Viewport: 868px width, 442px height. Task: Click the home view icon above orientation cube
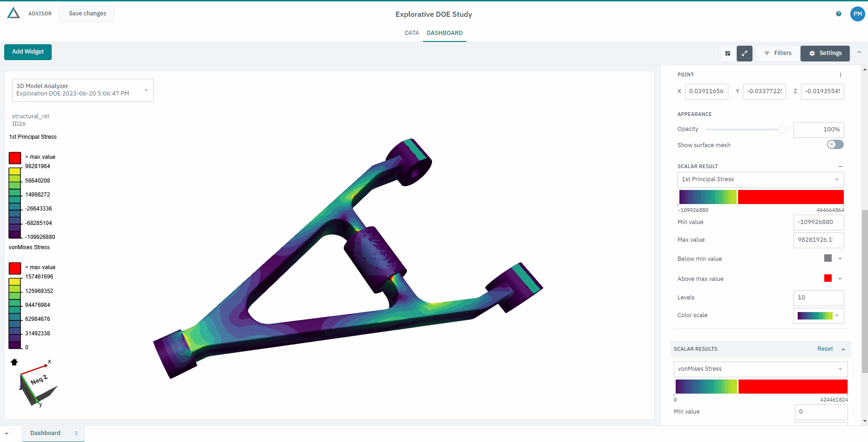(14, 362)
